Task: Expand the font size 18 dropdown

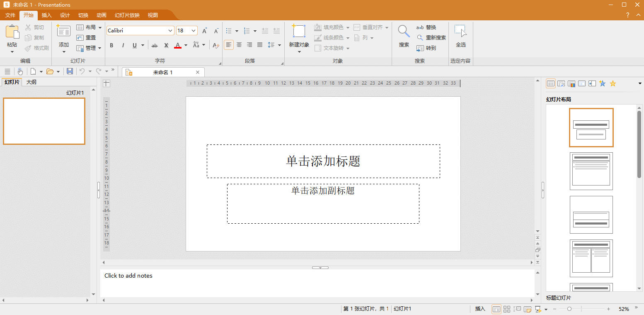Action: 194,31
